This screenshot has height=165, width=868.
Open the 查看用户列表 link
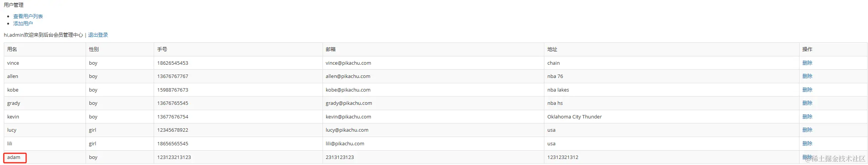pyautogui.click(x=28, y=16)
